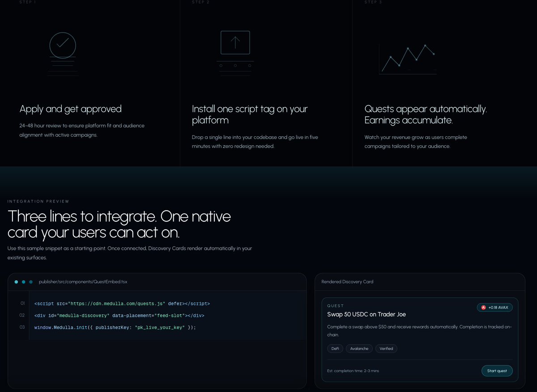Click 'Install one script tag on your platform' heading
The height and width of the screenshot is (392, 537).
click(250, 114)
